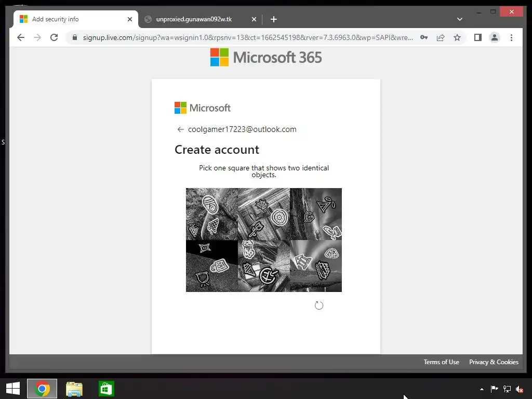Select the bottom-right captcha square with ship
532x399 pixels.
(x=315, y=265)
